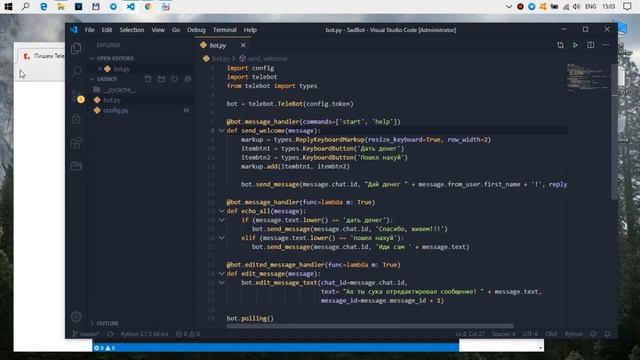Switch the ENG input language indicator
Screen dimensions: 640x360
pos(591,7)
